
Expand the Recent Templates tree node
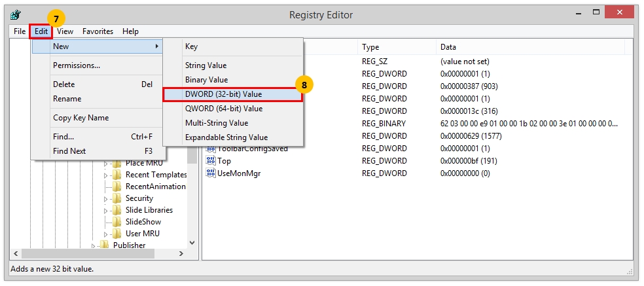pyautogui.click(x=107, y=175)
